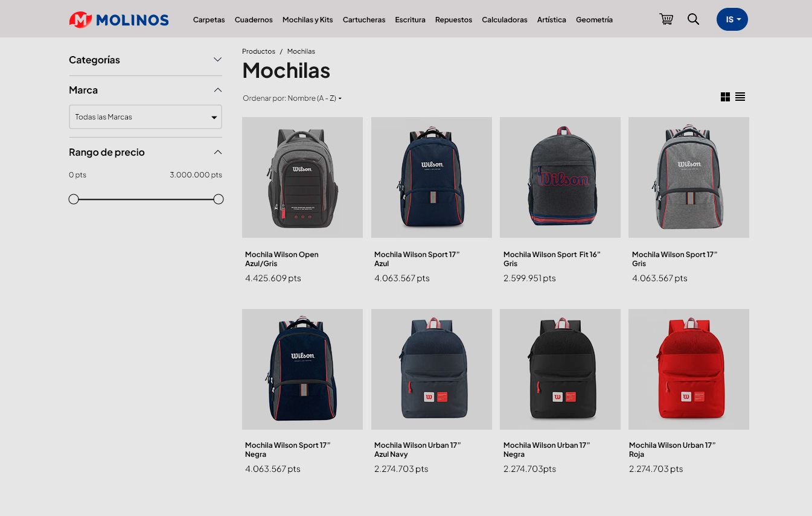Screen dimensions: 812x516
Task: Go to the Geometría menu item
Action: click(x=594, y=20)
